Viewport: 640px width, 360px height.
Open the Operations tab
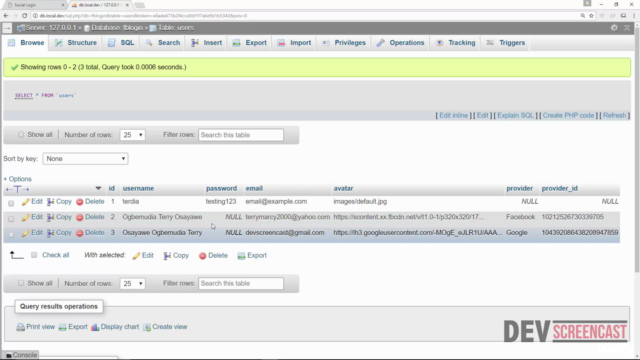coord(400,43)
